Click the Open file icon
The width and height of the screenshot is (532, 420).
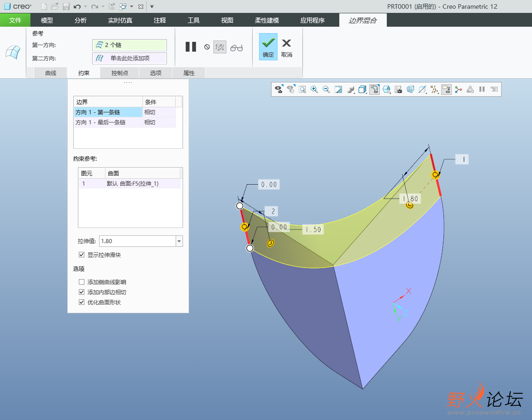point(54,6)
